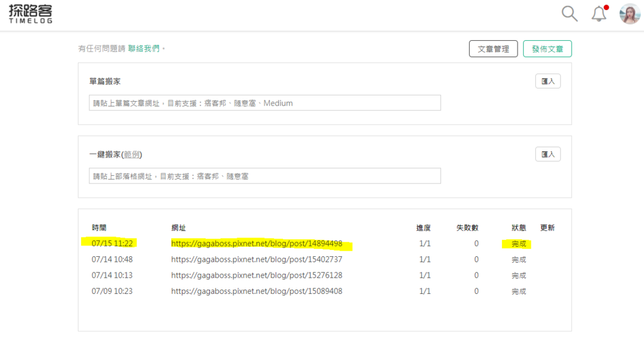This screenshot has height=341, width=644.
Task: Click 完成 status in the 07/14 10:13 row
Action: [519, 276]
